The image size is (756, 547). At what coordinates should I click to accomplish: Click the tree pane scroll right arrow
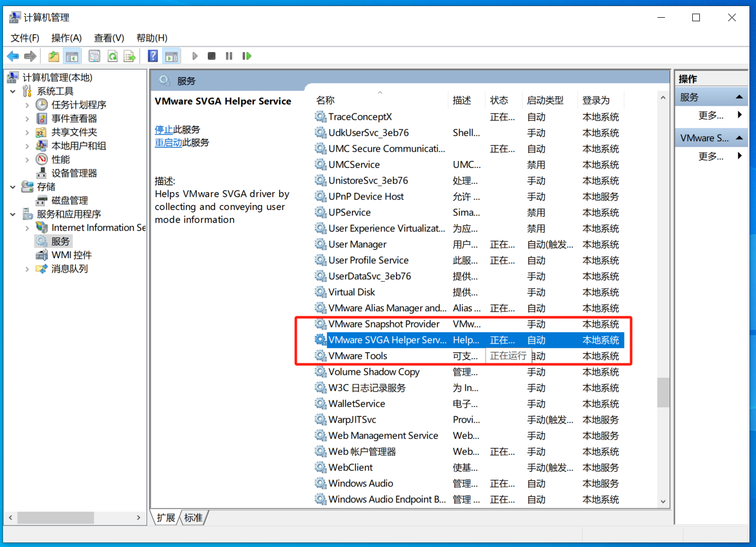point(139,518)
